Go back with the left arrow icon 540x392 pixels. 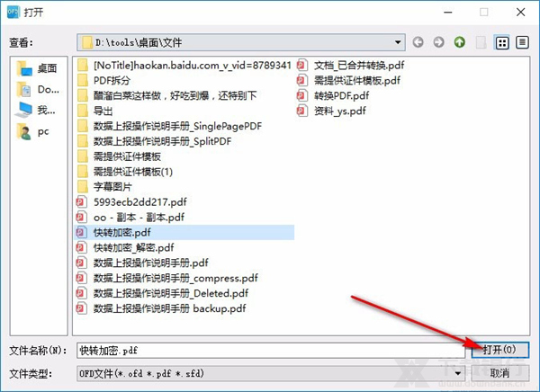point(418,42)
